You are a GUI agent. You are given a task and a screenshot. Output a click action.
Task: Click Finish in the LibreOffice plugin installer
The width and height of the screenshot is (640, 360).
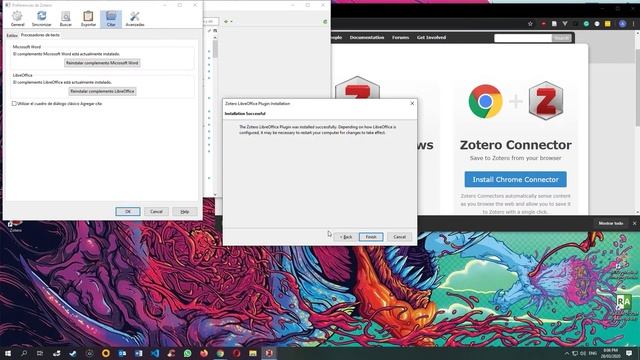pos(371,237)
